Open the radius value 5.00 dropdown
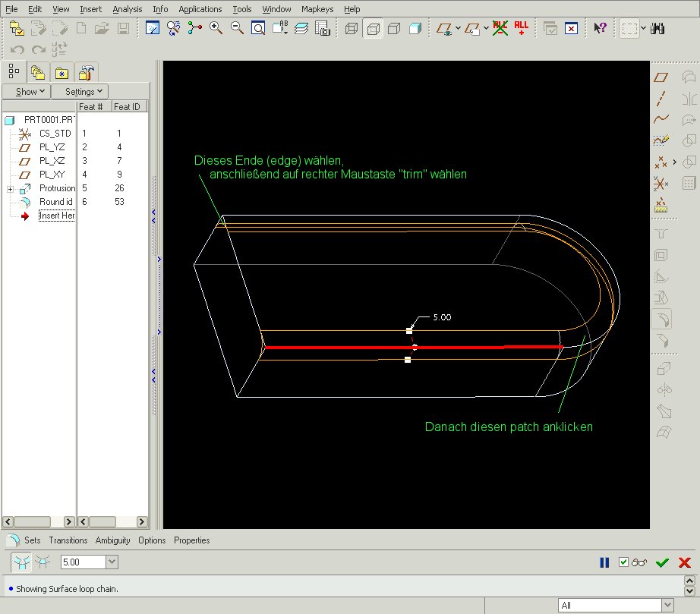Image resolution: width=700 pixels, height=614 pixels. pyautogui.click(x=112, y=562)
